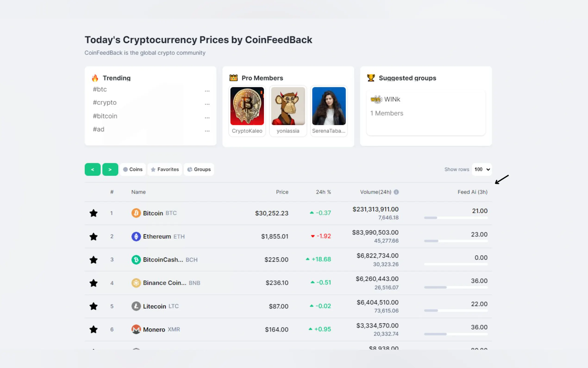Click the Monero coin logo icon
This screenshot has width=588, height=368.
[136, 329]
